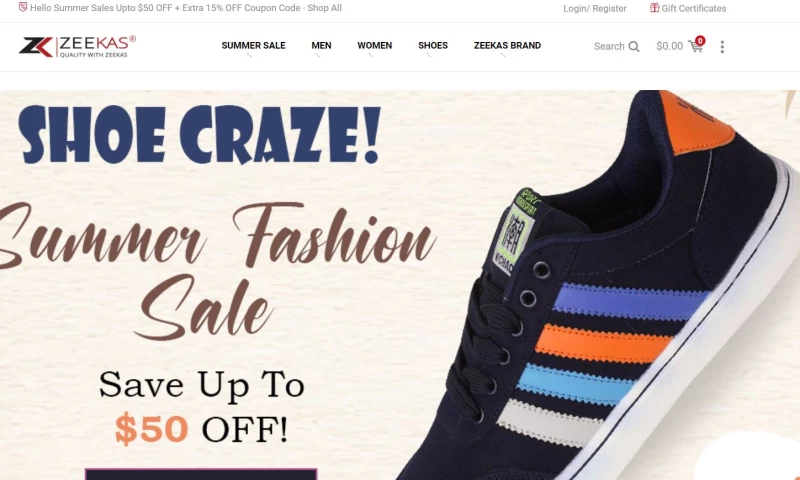Click the search magnifier icon
Viewport: 800px width, 480px height.
(634, 46)
